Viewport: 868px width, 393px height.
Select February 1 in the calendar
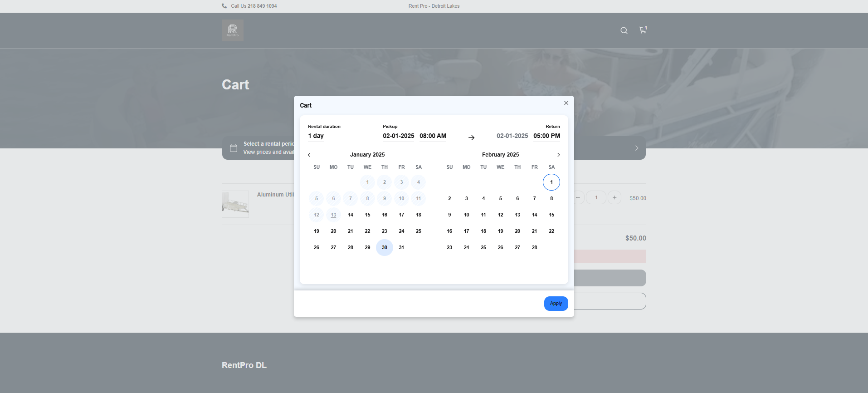tap(551, 182)
